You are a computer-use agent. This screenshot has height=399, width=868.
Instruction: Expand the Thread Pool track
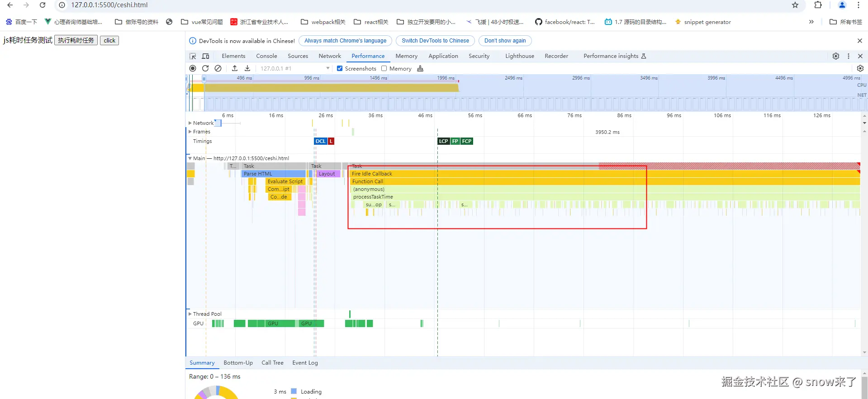190,314
